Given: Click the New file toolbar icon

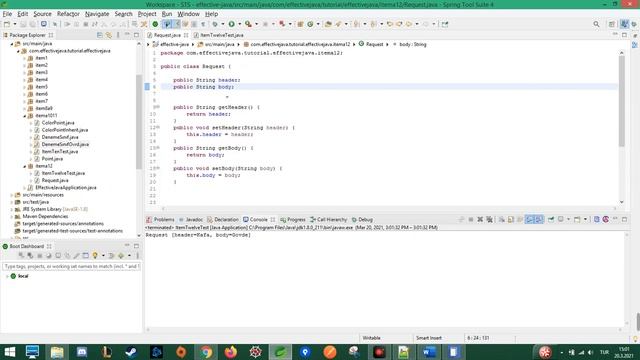Looking at the screenshot, I should tap(7, 24).
